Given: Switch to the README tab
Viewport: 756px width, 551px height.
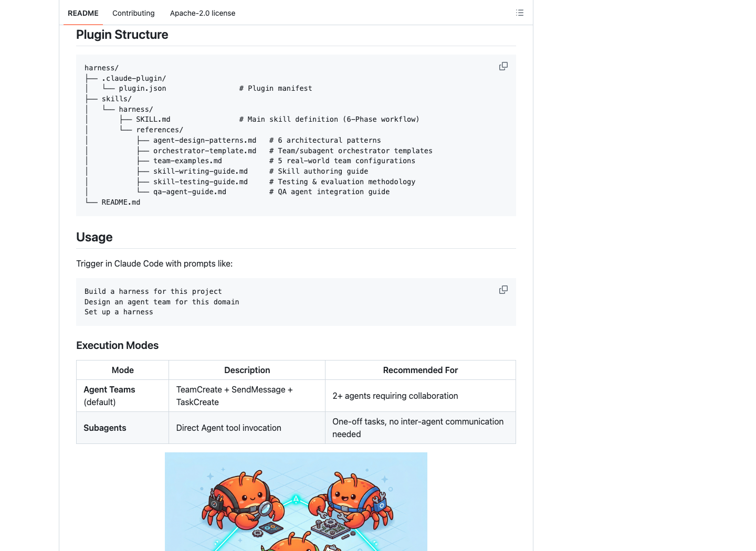Looking at the screenshot, I should [x=83, y=13].
